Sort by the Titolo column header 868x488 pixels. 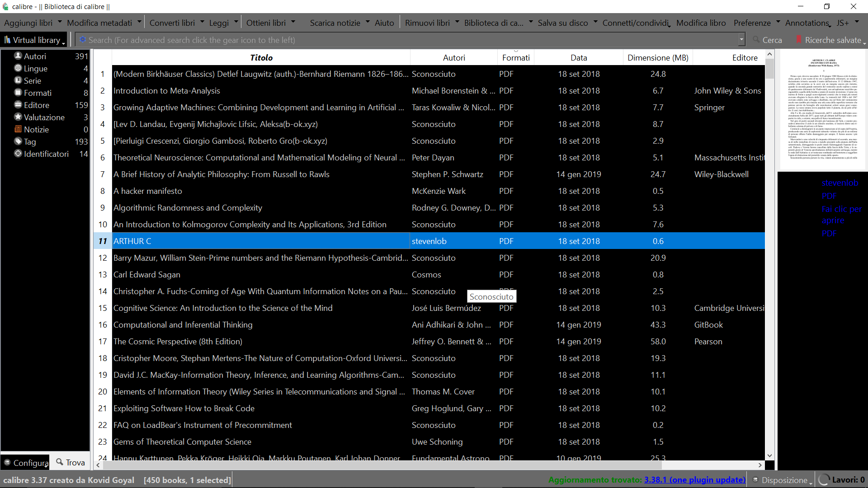(x=261, y=57)
